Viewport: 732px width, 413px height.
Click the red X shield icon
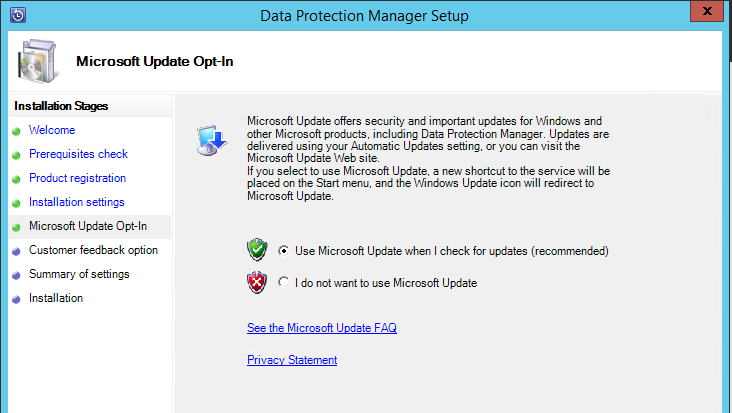[x=257, y=282]
